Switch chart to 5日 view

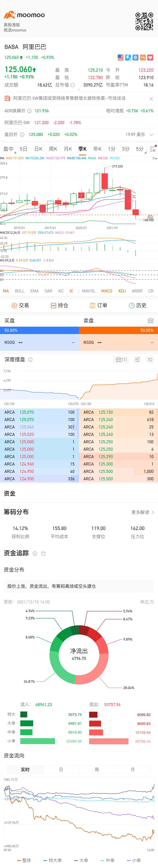(x=24, y=149)
